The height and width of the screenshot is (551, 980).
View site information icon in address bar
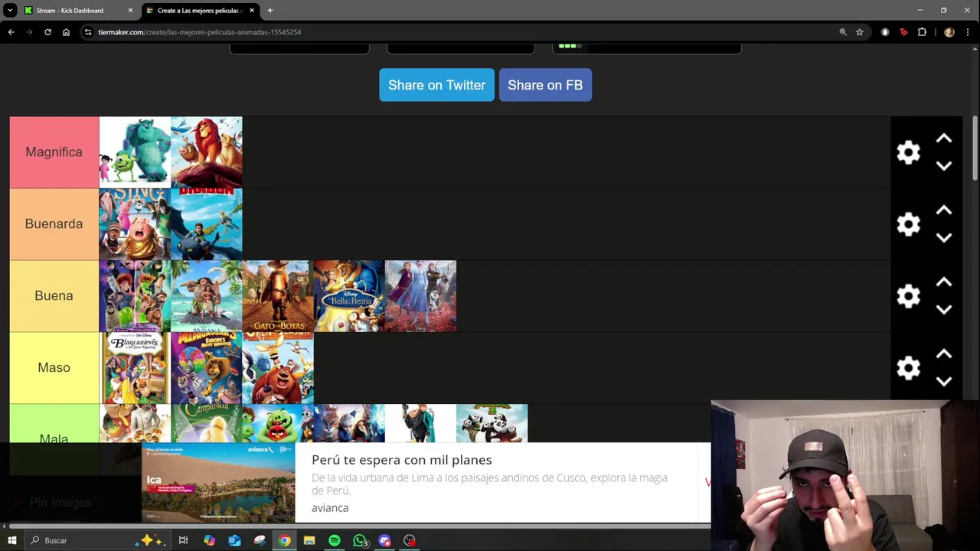coord(88,32)
